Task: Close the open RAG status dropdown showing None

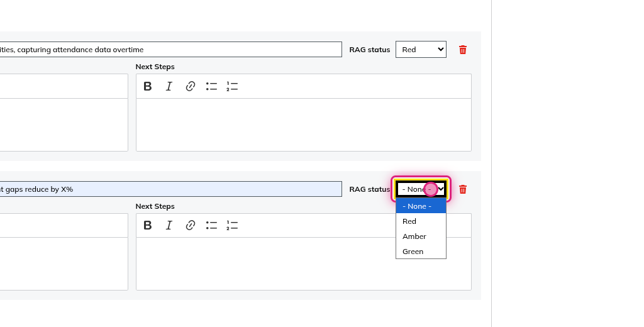Action: click(x=421, y=189)
